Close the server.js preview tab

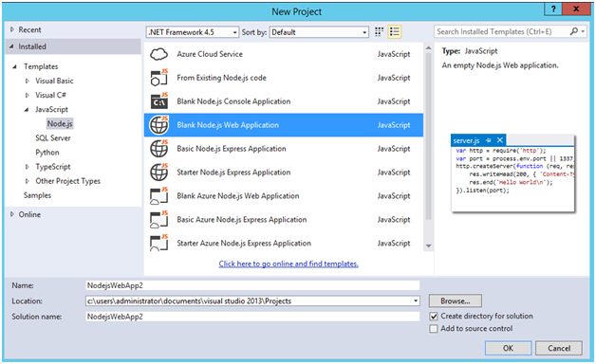[x=500, y=140]
